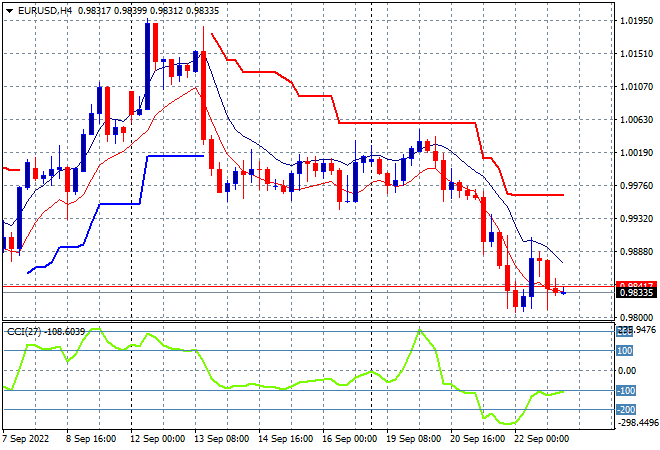Click the CCI minimum value -298.4496

click(637, 423)
